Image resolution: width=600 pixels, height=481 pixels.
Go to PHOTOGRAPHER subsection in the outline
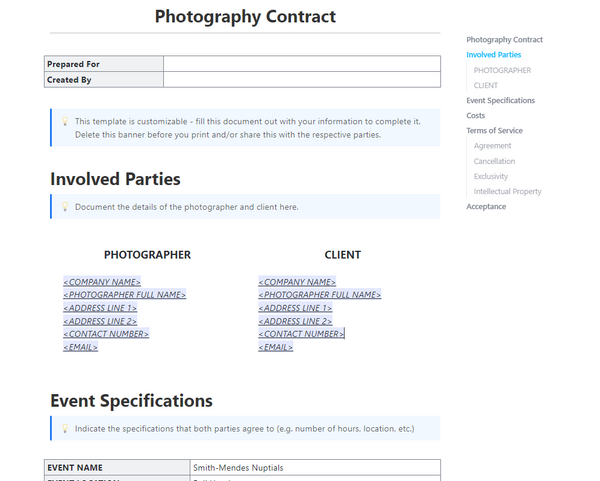pos(502,71)
